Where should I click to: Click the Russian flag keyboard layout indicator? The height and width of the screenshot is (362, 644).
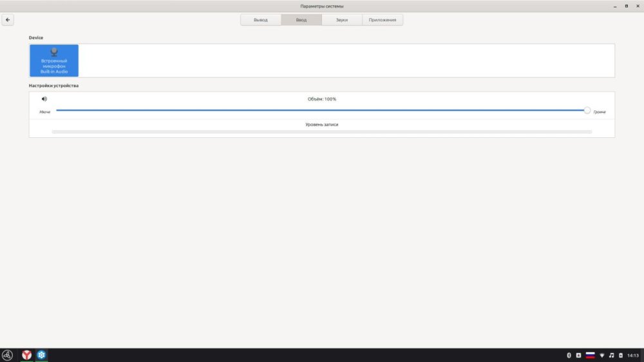click(x=590, y=356)
